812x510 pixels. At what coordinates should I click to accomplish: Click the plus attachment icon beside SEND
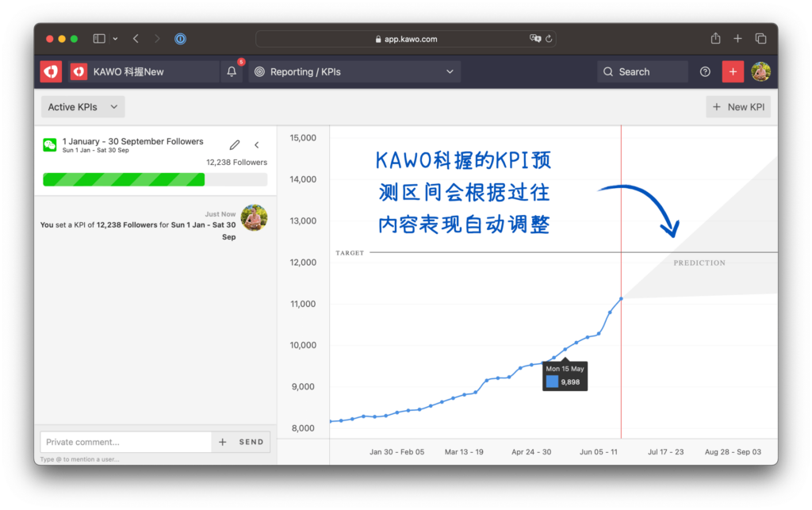tap(223, 442)
